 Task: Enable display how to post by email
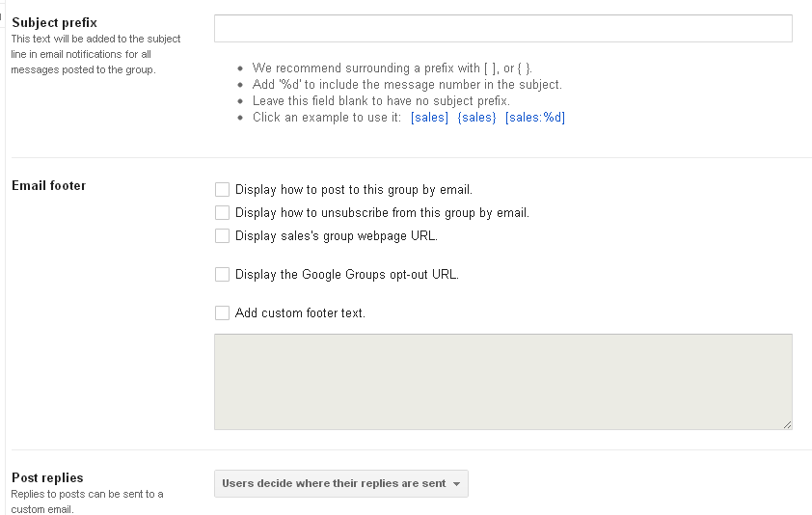click(223, 190)
